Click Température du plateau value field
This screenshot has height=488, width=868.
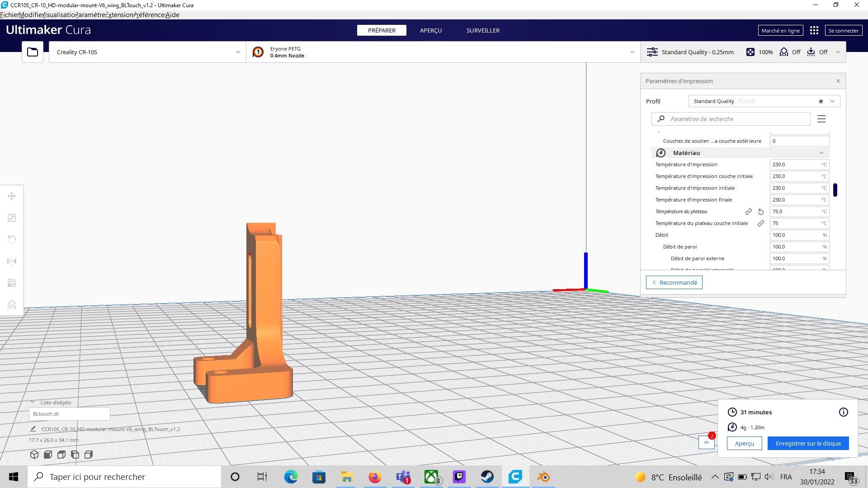point(799,211)
